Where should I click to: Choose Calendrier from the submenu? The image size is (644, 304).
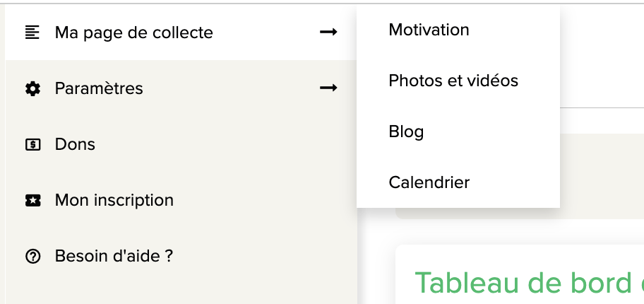(x=429, y=182)
